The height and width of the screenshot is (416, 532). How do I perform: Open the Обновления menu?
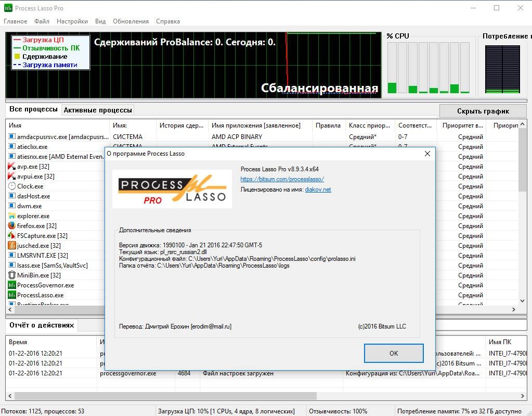(x=131, y=21)
